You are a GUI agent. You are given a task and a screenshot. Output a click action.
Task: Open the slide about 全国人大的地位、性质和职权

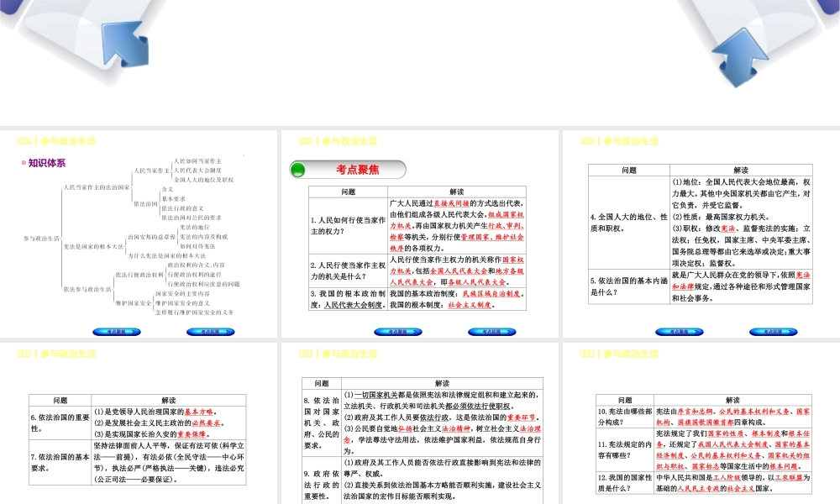pos(701,234)
